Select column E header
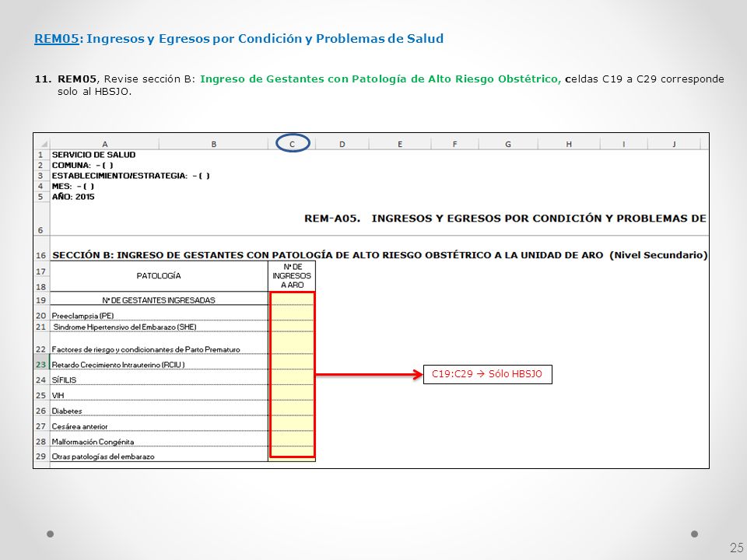The height and width of the screenshot is (560, 747). coord(400,144)
